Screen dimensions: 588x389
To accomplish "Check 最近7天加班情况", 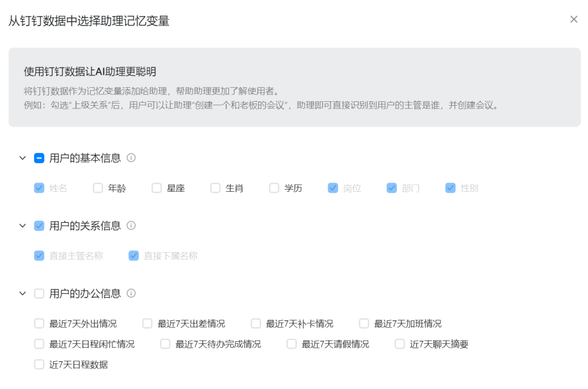I will (364, 324).
